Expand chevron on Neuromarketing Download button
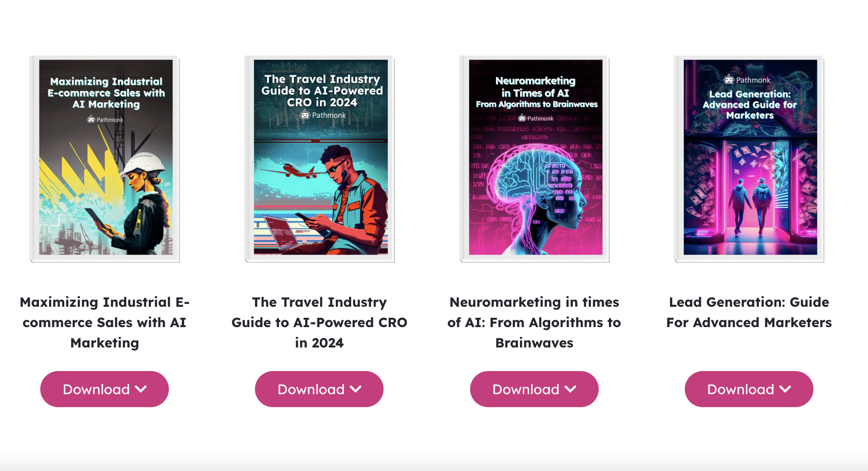868x471 pixels. pos(570,389)
